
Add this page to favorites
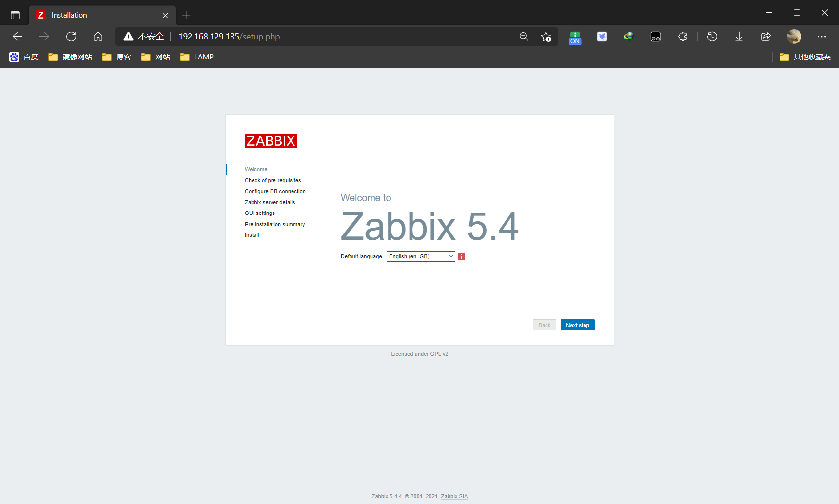pyautogui.click(x=546, y=37)
